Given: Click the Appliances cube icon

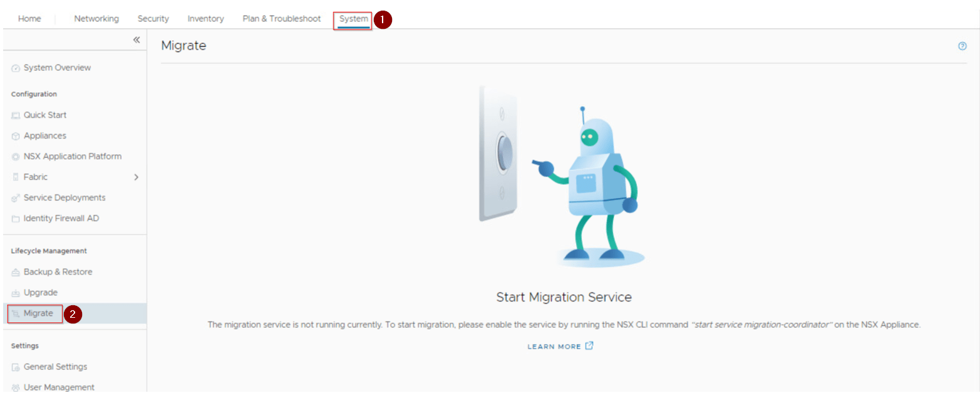Looking at the screenshot, I should pos(16,136).
